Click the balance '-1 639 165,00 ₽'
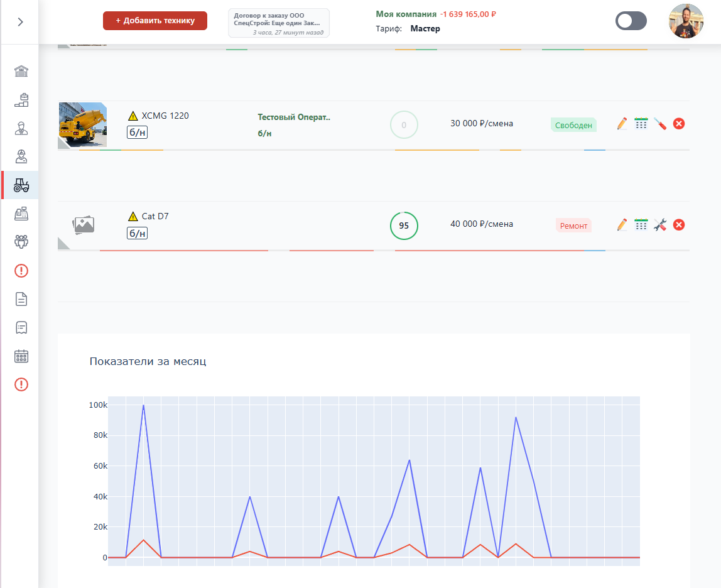The width and height of the screenshot is (721, 588). 468,14
